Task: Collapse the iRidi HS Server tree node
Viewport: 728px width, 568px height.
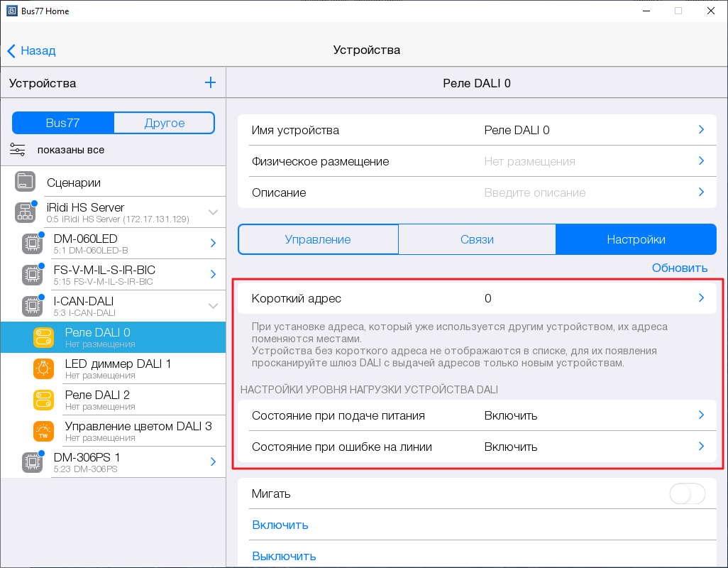Action: (x=213, y=212)
